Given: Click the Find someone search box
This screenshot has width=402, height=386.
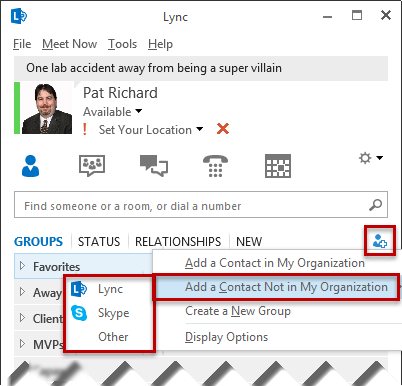Looking at the screenshot, I should click(201, 205).
